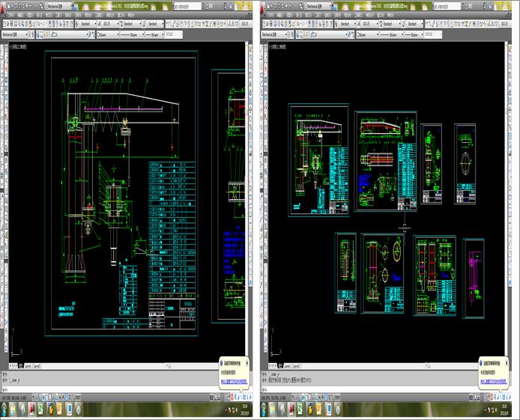Close notification balloon in right window
Screen dimensions: 520x420
[507, 363]
